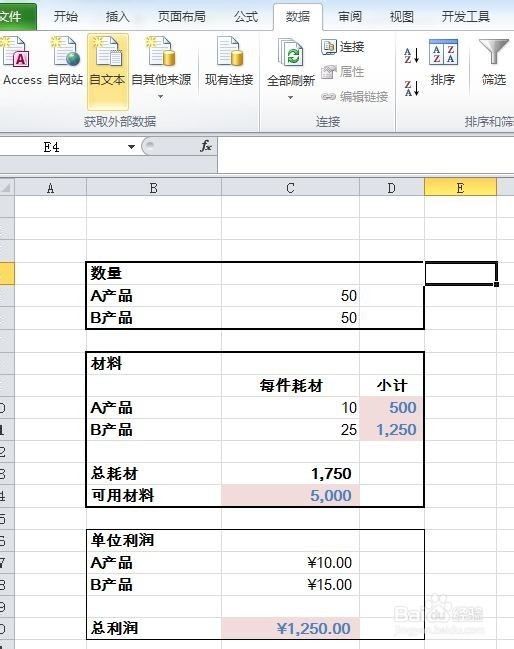Select the cell showing ¥15.00
Screen dimensions: 514x649
[x=290, y=584]
